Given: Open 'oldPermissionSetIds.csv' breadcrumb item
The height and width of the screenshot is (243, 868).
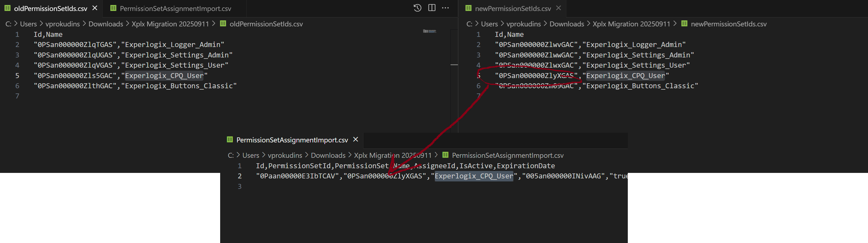Looking at the screenshot, I should click(x=266, y=24).
